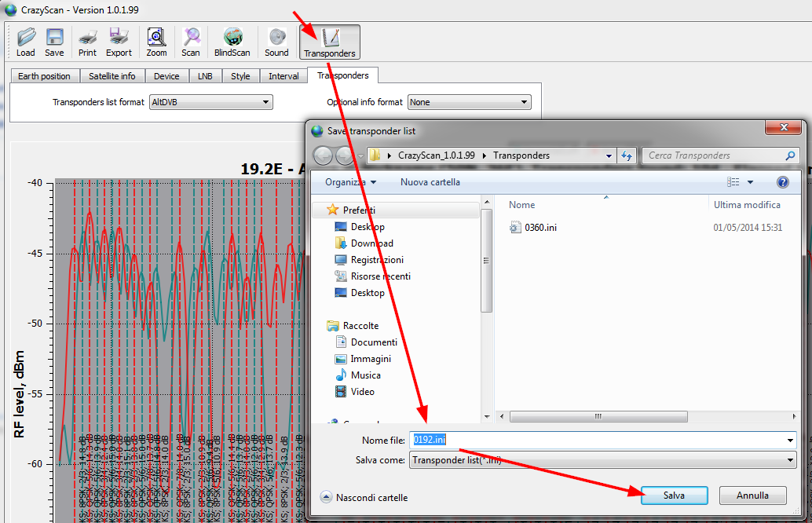
Task: Click the search magnifier icon
Action: click(x=790, y=155)
